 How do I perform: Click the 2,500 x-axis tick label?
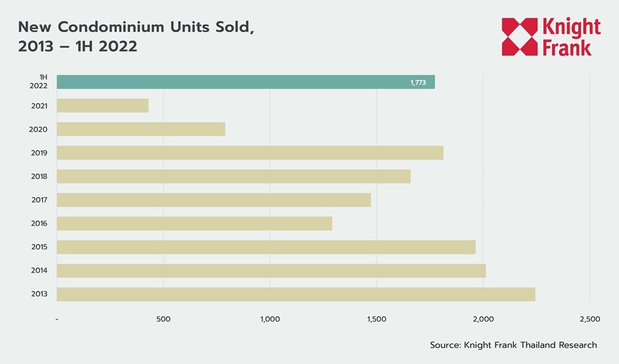(589, 319)
